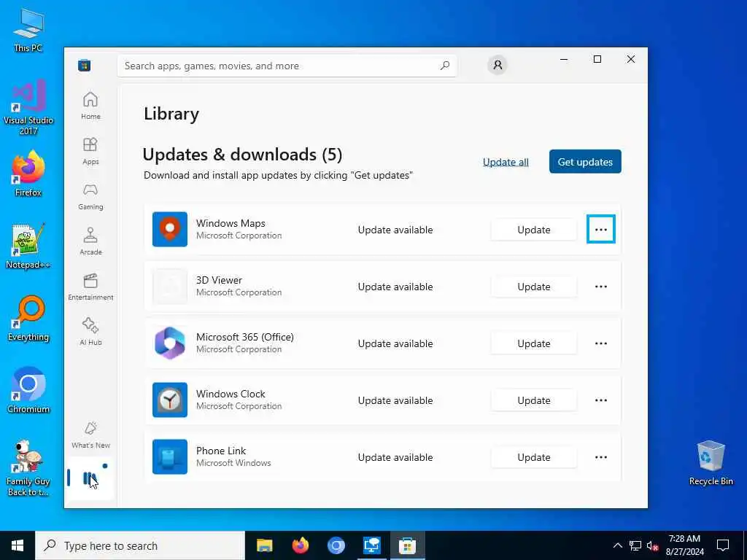Screen dimensions: 747x560
Task: Click the Microsoft Store logo icon
Action: tap(85, 65)
